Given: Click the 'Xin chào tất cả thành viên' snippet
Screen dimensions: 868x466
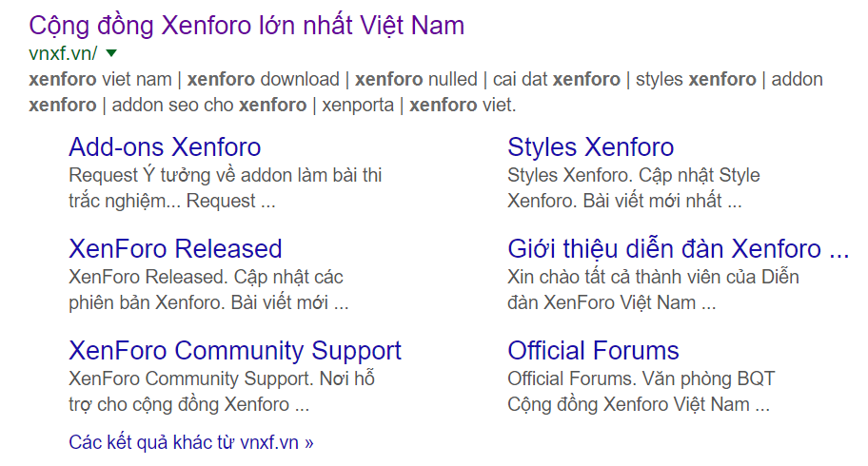Looking at the screenshot, I should pos(653,278).
